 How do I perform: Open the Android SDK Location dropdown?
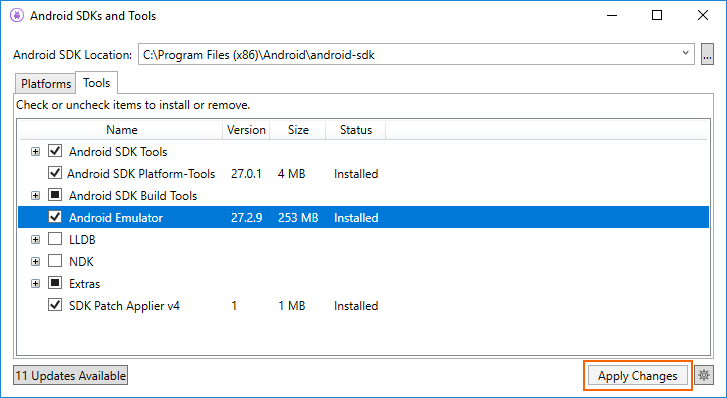pos(685,53)
